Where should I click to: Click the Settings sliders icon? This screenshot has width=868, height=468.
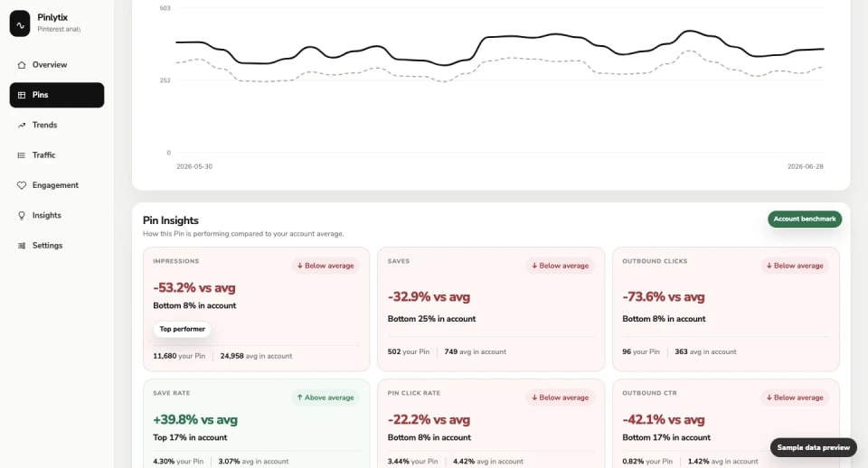[22, 246]
